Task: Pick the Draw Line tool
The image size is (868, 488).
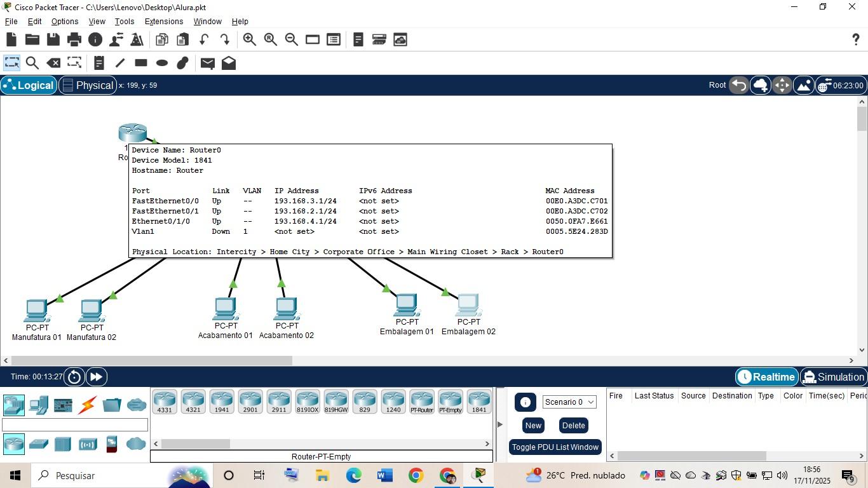Action: [120, 63]
